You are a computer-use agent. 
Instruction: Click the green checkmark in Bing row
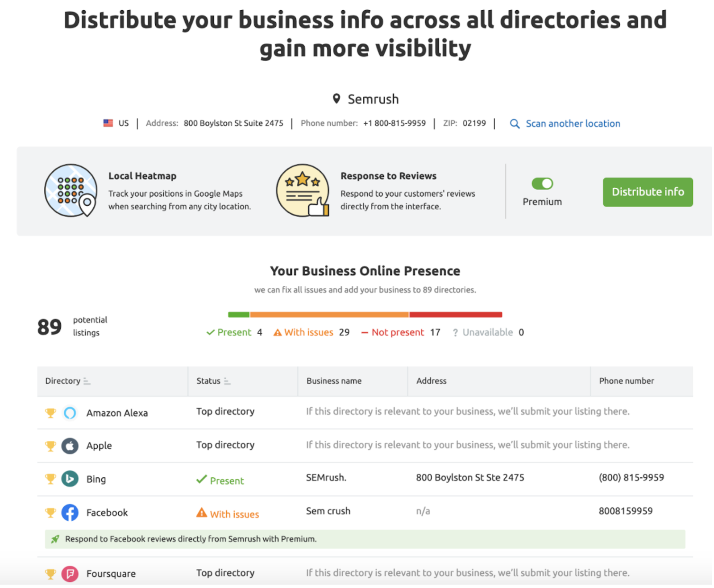(x=202, y=480)
